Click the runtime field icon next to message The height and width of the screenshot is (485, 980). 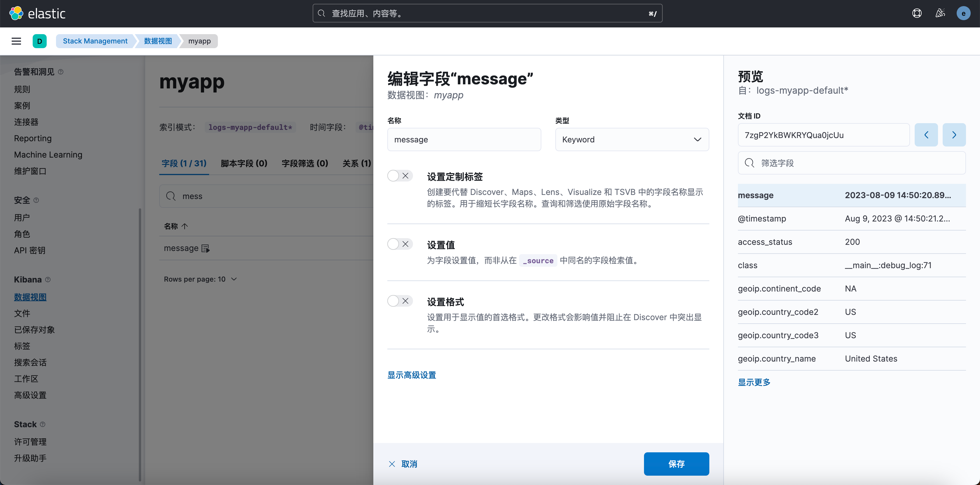[x=205, y=249]
